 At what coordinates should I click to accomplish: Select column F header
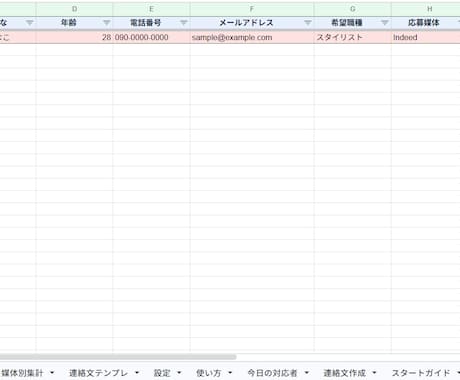point(252,9)
